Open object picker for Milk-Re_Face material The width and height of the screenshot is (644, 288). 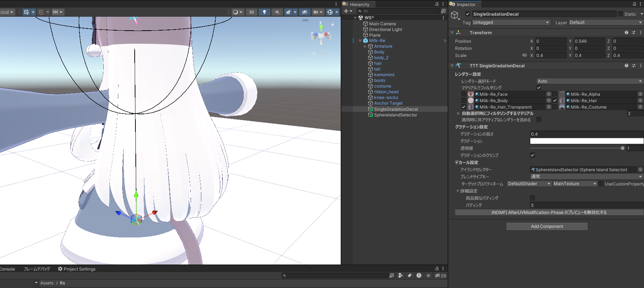tap(549, 94)
